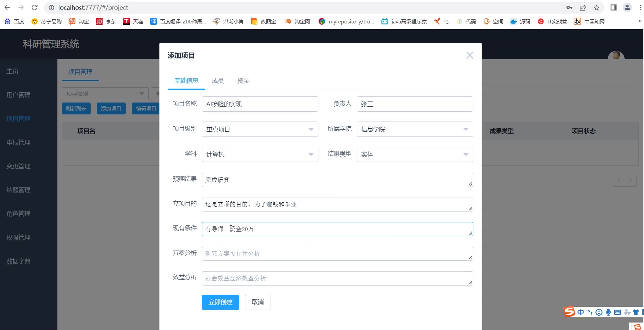Click the browser share page icon
Image resolution: width=644 pixels, height=330 pixels.
coord(583,7)
